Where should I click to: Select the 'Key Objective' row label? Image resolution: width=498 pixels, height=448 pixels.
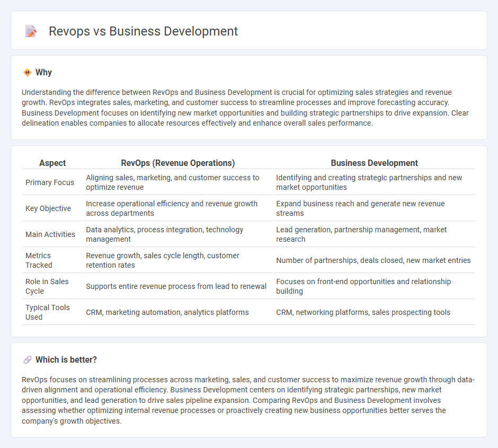pyautogui.click(x=48, y=208)
